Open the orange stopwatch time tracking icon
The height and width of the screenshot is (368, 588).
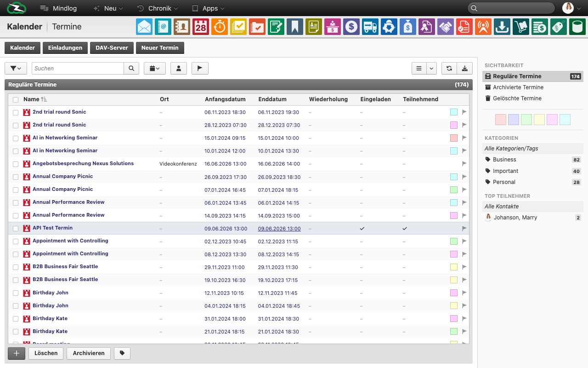pos(220,27)
